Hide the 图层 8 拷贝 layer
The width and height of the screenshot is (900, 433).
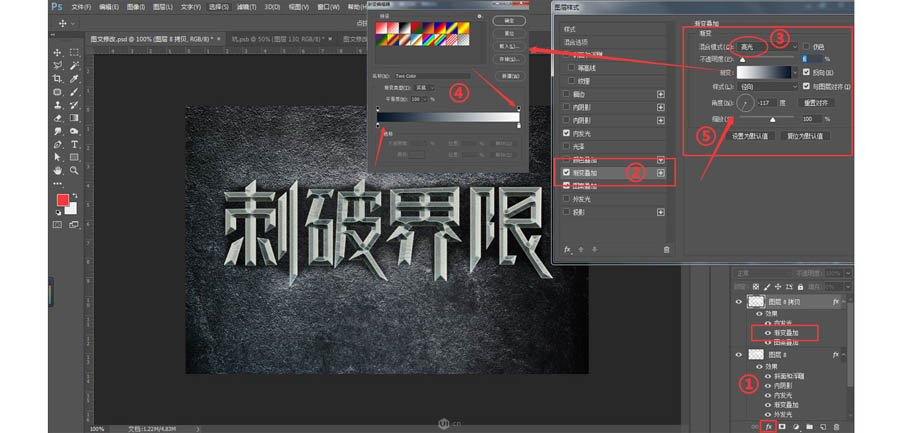click(x=740, y=301)
